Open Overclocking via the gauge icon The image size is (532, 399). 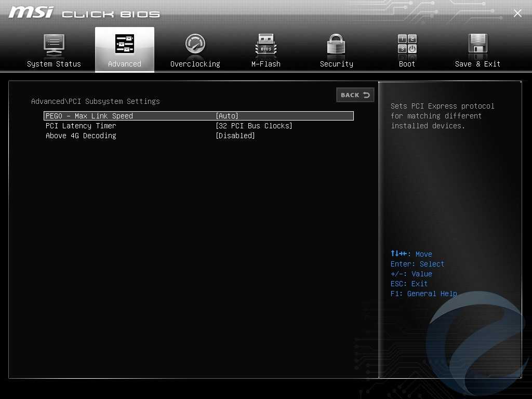point(195,45)
